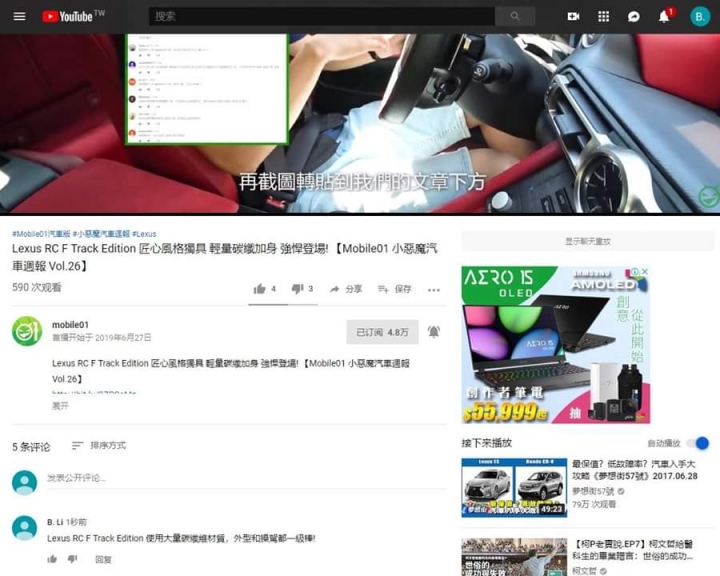
Task: Click hashtag #小惡魔汽車週報
Action: pos(101,234)
